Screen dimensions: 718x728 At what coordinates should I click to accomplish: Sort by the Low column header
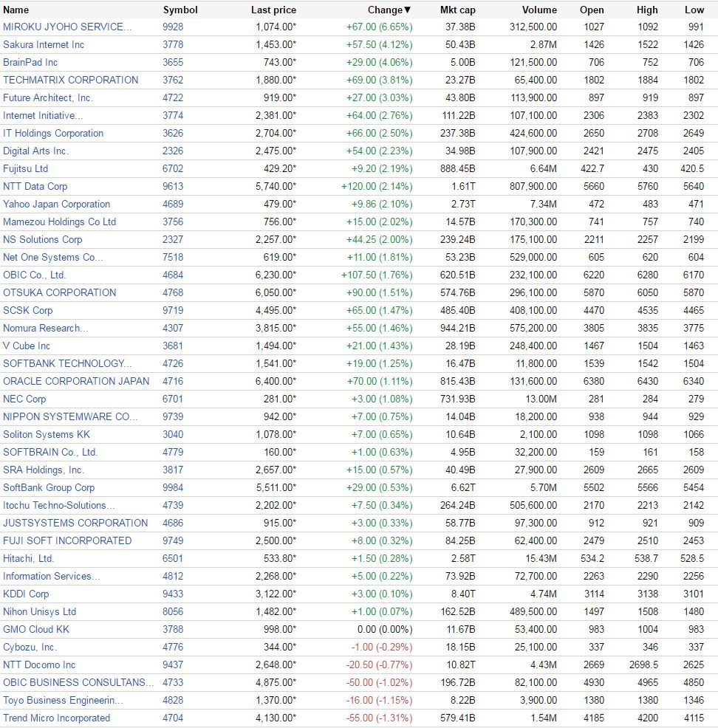coord(694,10)
